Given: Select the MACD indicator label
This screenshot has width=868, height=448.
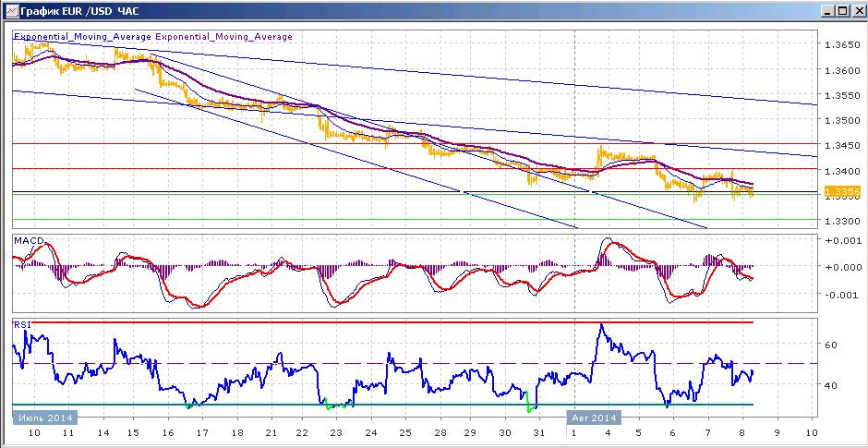Looking at the screenshot, I should pos(27,240).
